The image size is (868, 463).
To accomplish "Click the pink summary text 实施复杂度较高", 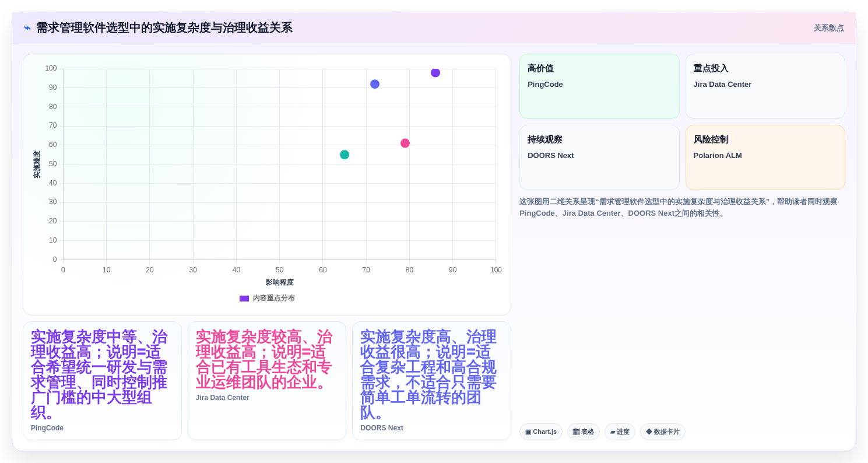I will coord(264,360).
